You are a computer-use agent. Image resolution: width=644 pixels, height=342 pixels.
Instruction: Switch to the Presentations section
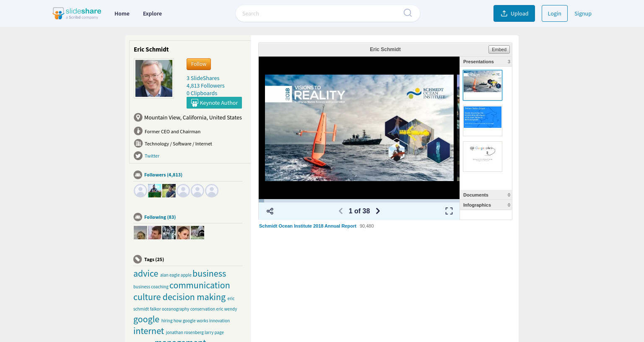pyautogui.click(x=486, y=62)
